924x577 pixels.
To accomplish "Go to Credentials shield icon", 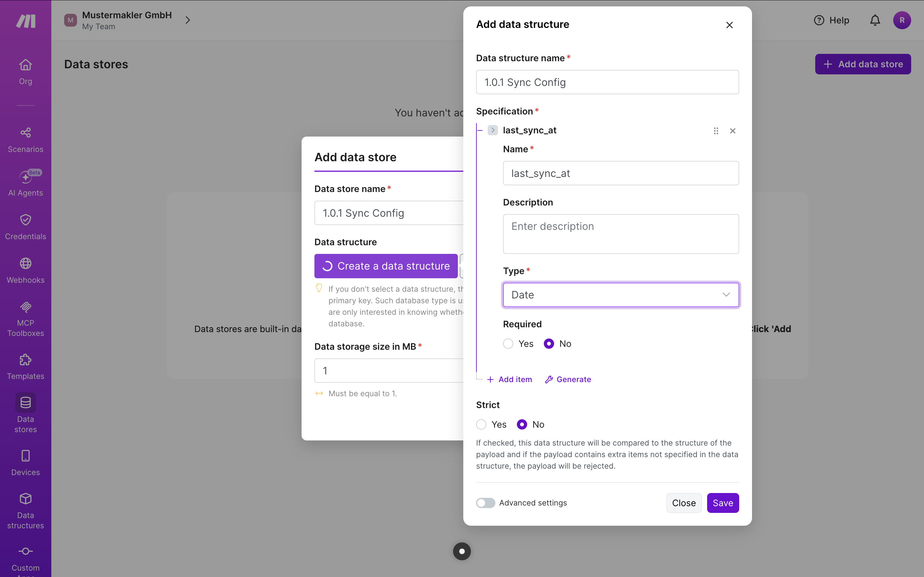I will [x=26, y=220].
